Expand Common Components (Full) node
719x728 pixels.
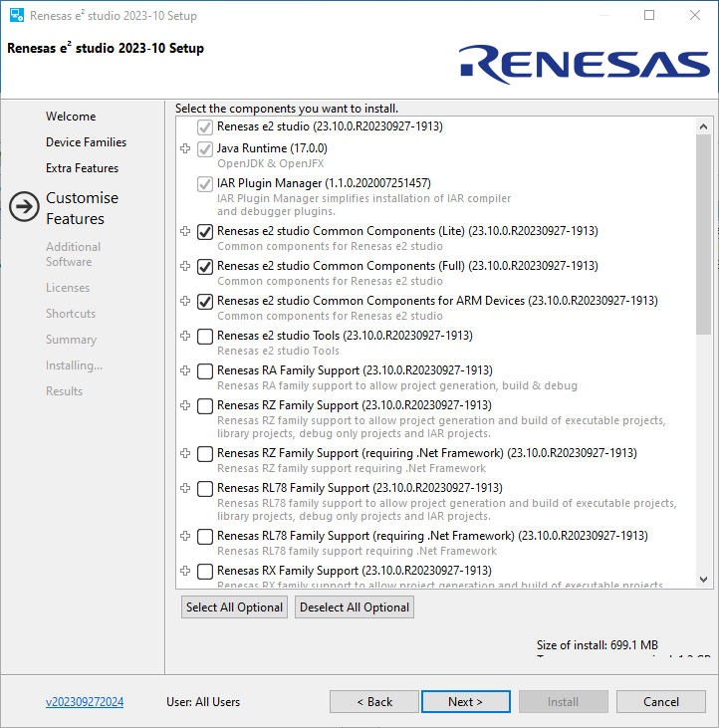(x=184, y=266)
